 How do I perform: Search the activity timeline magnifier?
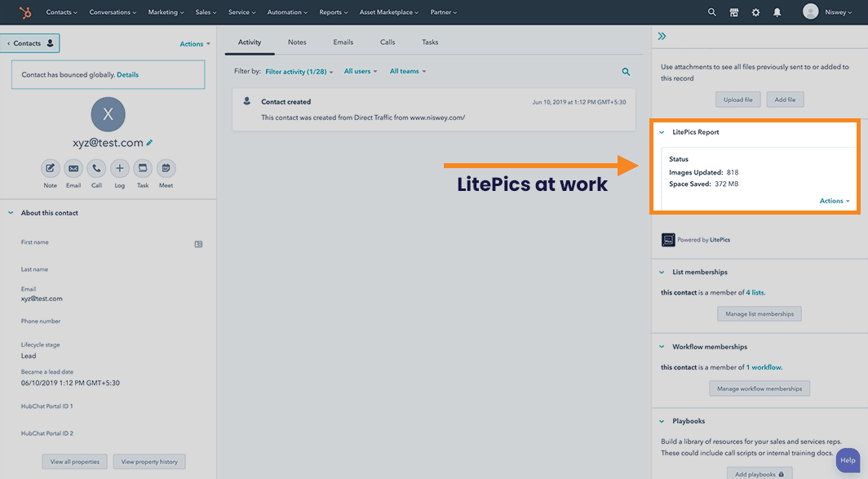(626, 72)
